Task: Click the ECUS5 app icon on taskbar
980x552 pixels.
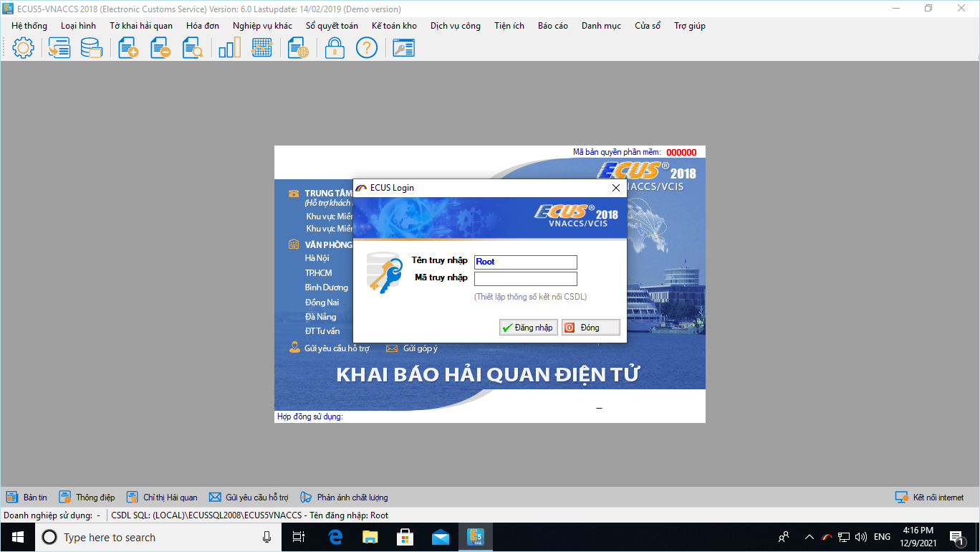Action: pos(475,537)
